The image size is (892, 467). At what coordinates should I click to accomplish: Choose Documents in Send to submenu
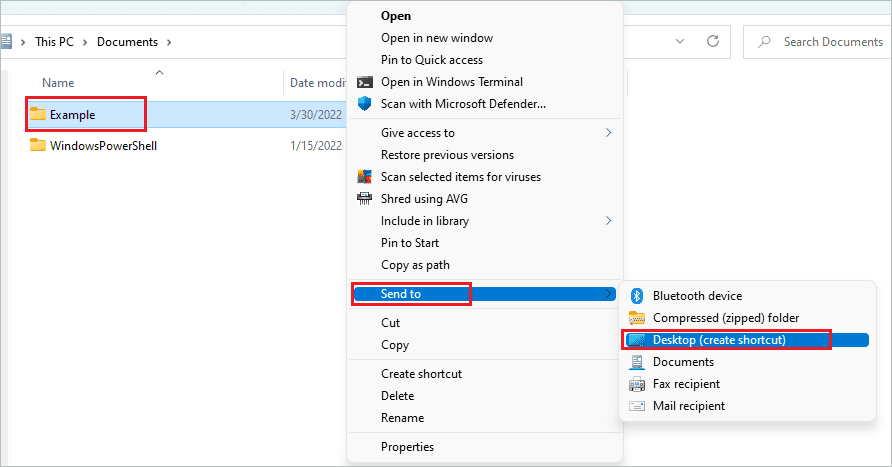click(683, 362)
